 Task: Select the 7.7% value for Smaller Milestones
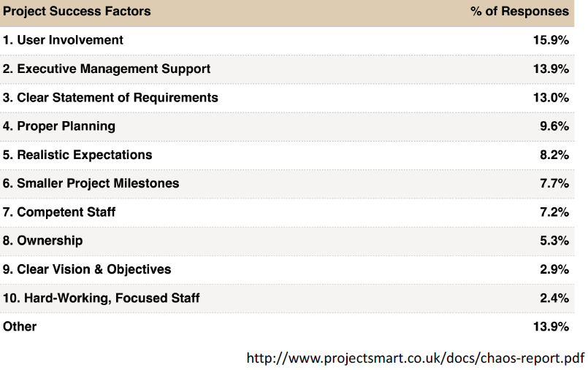(x=554, y=183)
